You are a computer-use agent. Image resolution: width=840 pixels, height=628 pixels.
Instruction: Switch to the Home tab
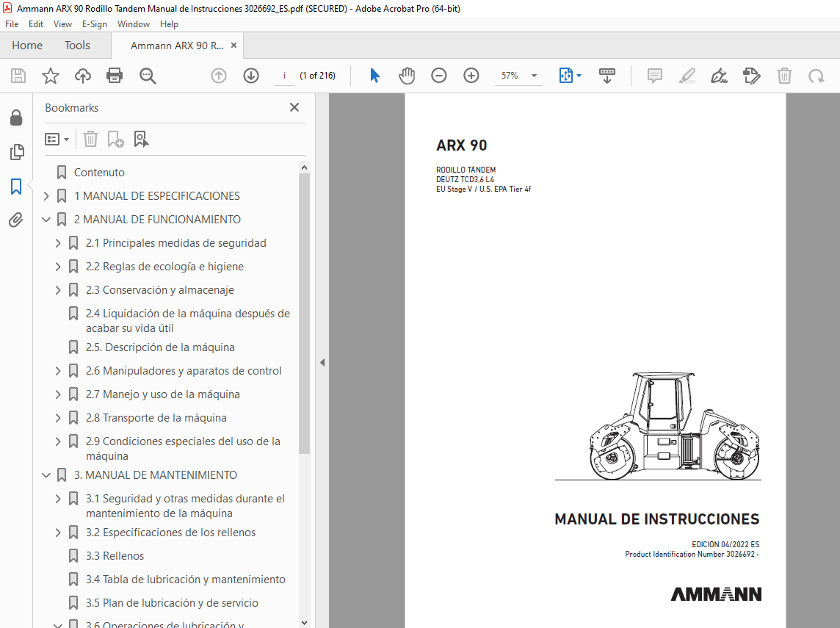click(x=27, y=46)
